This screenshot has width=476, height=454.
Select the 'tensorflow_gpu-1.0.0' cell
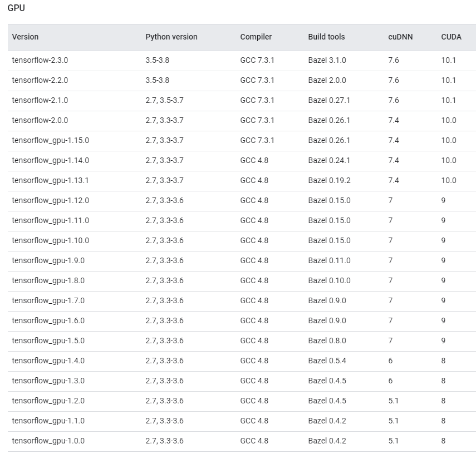48,441
